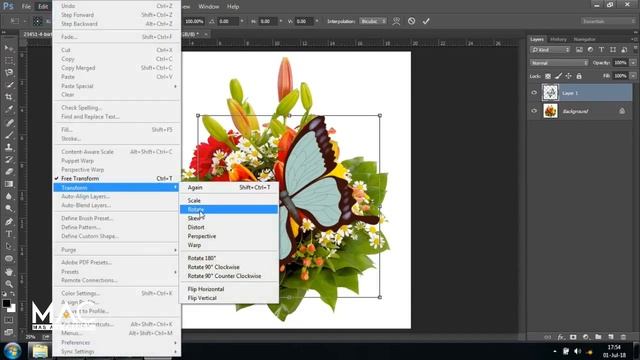Click the Layer 1 thumbnail
The height and width of the screenshot is (360, 640).
[x=550, y=93]
